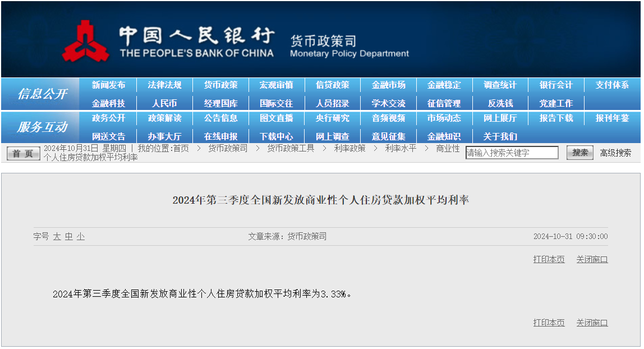Screen dimensions: 644x349
Task: Click 利率水平 breadcrumb link
Action: coord(401,148)
